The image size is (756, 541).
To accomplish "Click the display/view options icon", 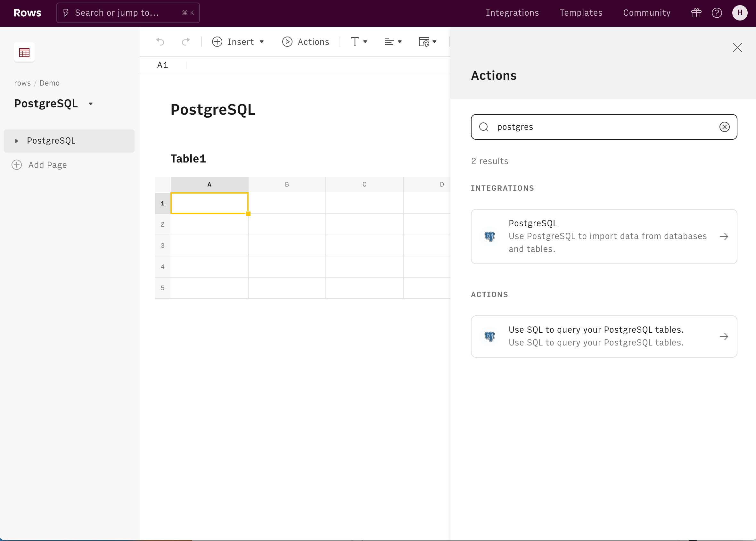I will coord(428,42).
